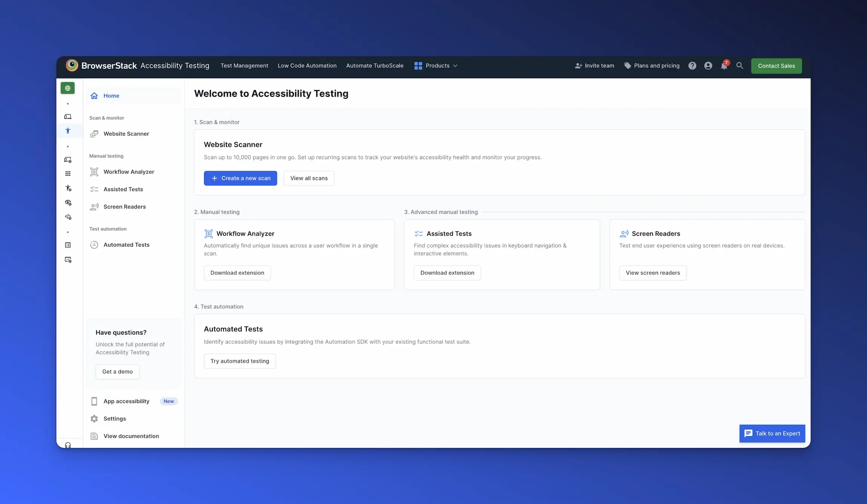Click the help question mark icon
Screen dimensions: 867x504
tap(692, 66)
